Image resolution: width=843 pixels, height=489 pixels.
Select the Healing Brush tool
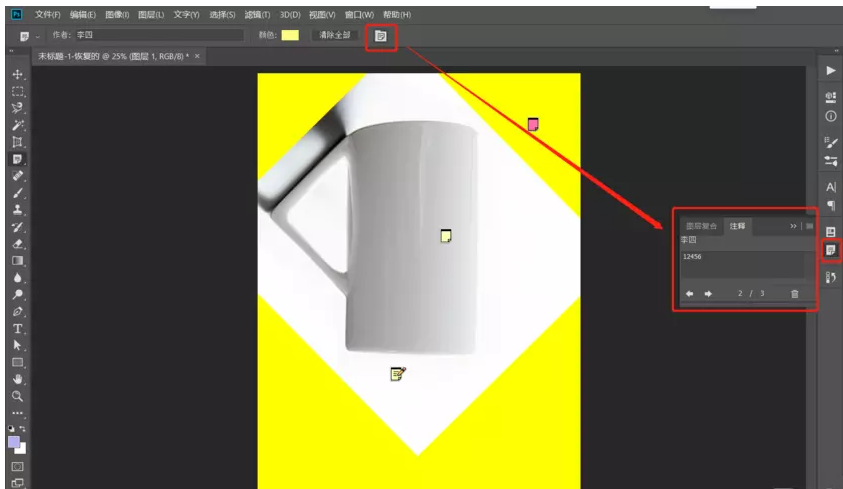[17, 176]
